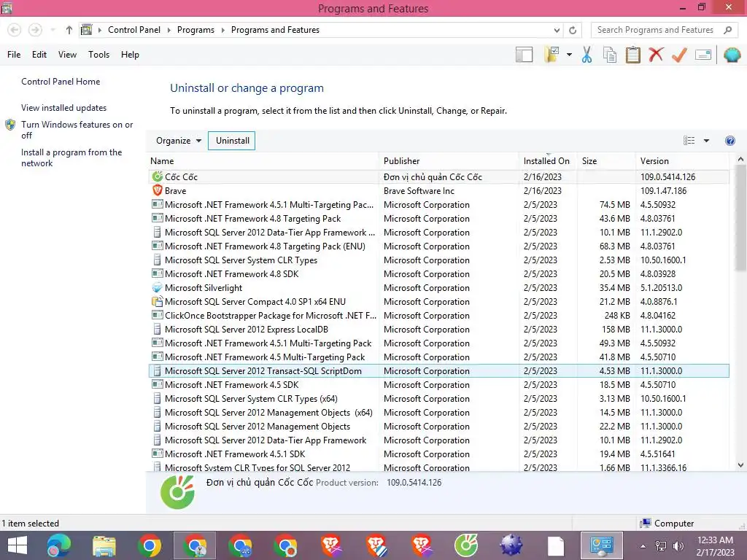This screenshot has width=747, height=560.
Task: Open Control Panel Home link
Action: (x=61, y=82)
